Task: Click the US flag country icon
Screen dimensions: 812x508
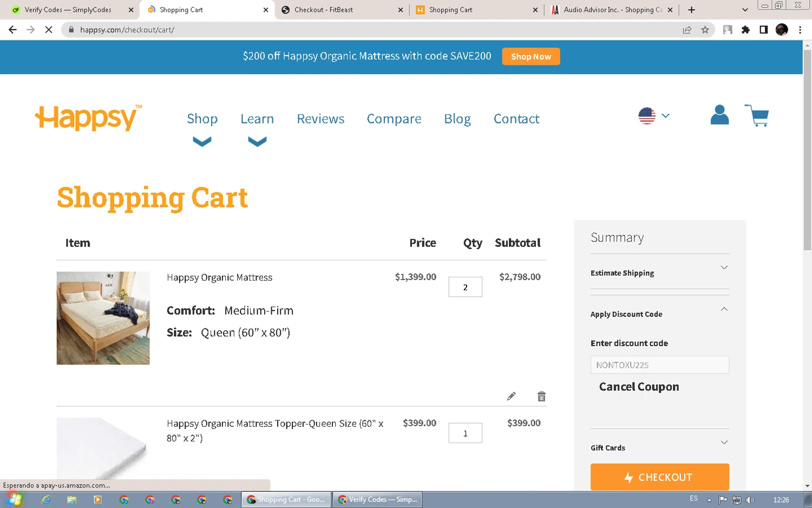Action: point(647,116)
